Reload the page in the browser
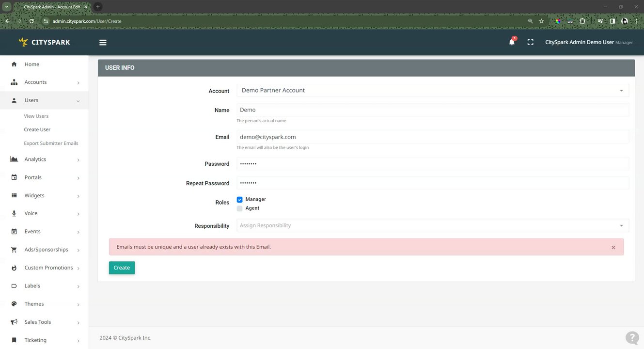The width and height of the screenshot is (644, 349). [31, 21]
